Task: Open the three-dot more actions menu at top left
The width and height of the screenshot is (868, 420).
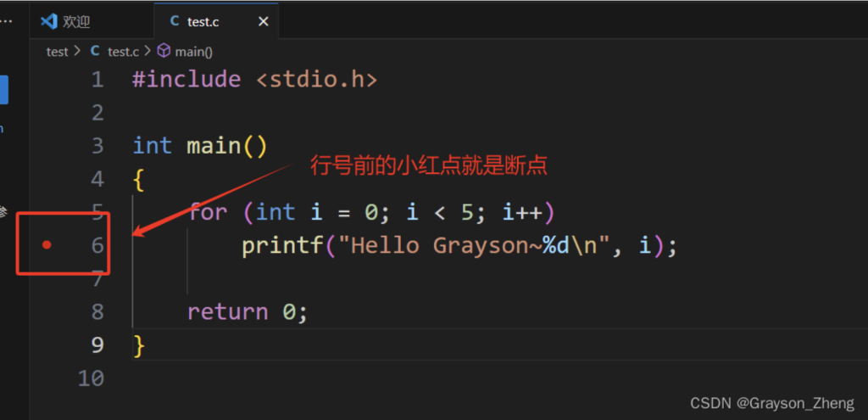Action: [6, 20]
